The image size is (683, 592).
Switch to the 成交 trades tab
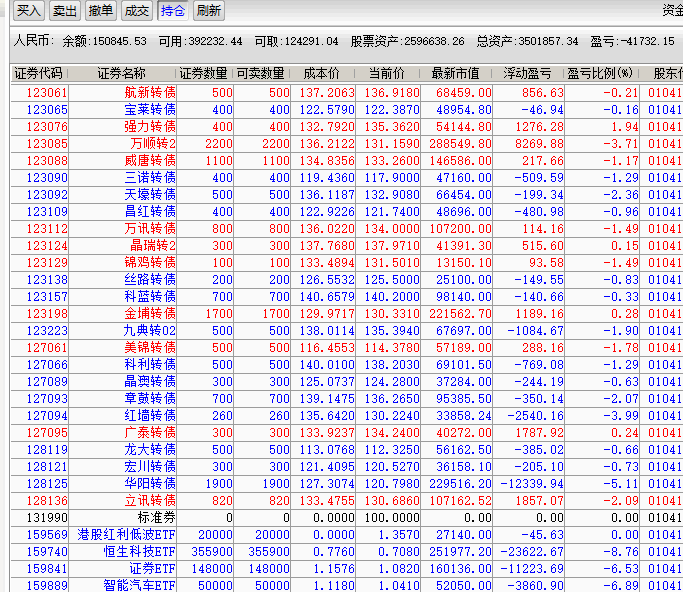coord(136,11)
